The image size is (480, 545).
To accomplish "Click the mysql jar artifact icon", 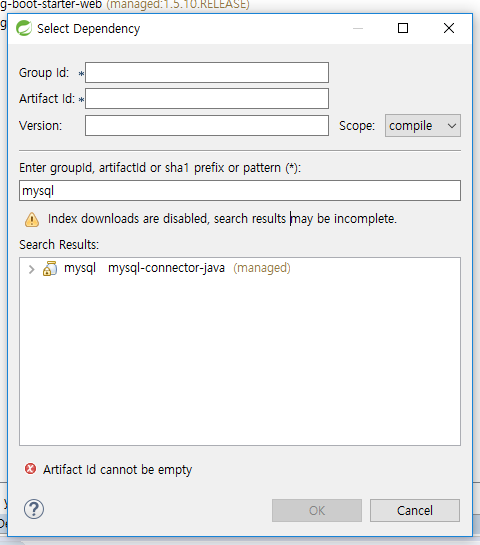I will [x=50, y=268].
